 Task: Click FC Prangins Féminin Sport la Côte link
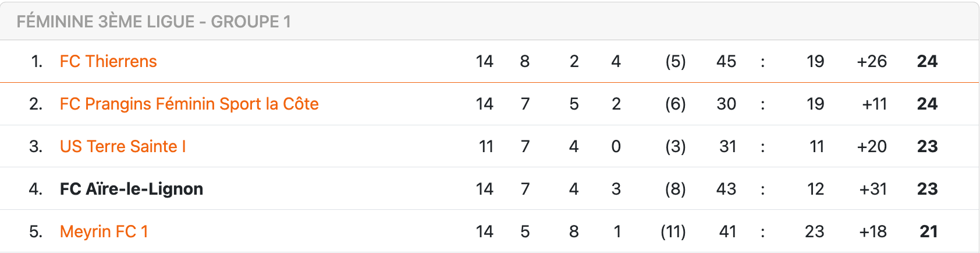click(189, 104)
